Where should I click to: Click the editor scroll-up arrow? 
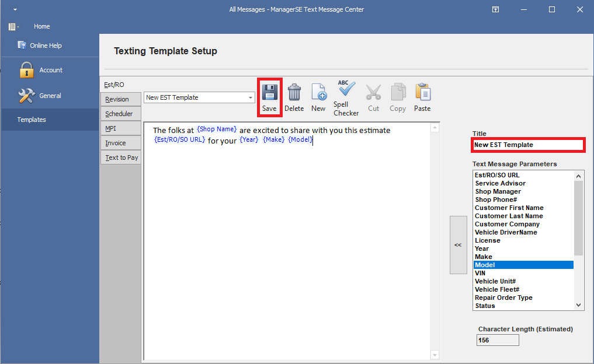click(x=435, y=128)
